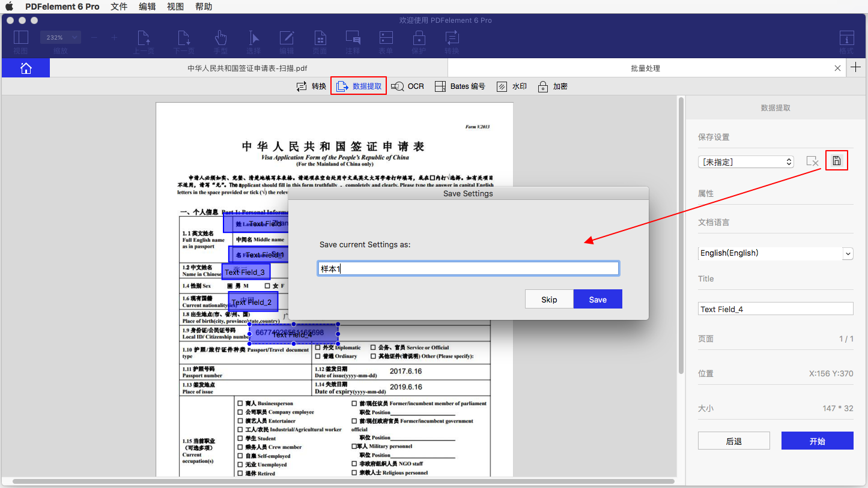Switch to the 中华人民共和国签证申请表-扫描.pdf tab
868x488 pixels.
pos(247,68)
